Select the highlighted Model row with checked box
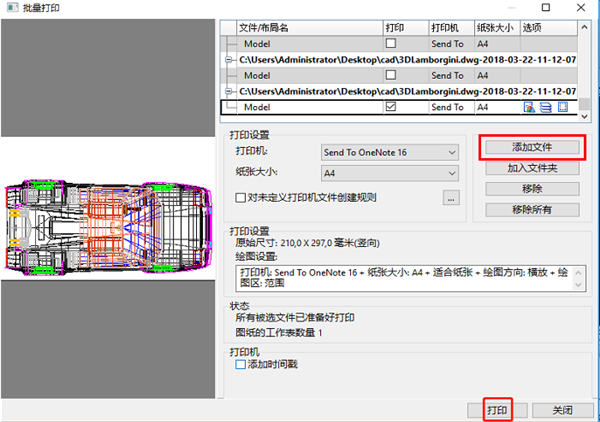Viewport: 600px width, 422px height. 399,108
